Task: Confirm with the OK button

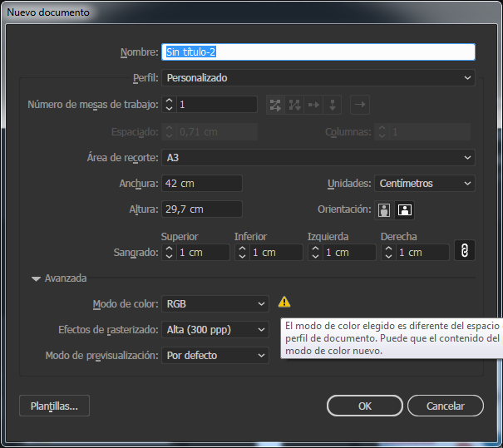Action: [365, 406]
